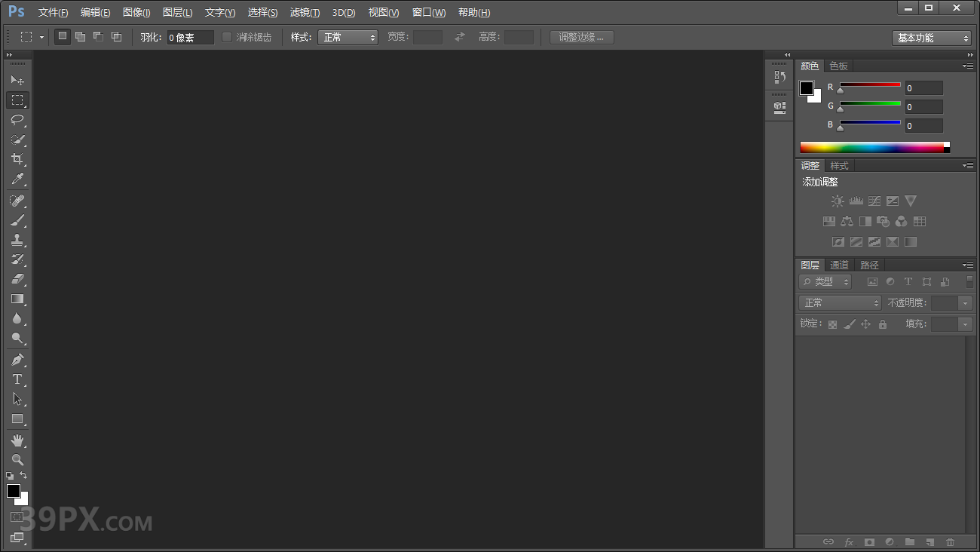Select the Horizontal Type tool
Image resolution: width=980 pixels, height=552 pixels.
[17, 379]
